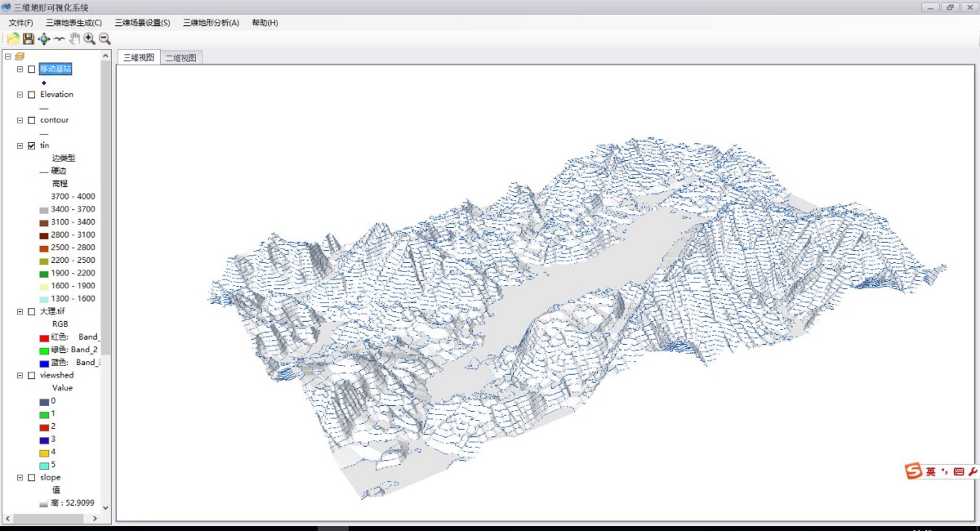Viewport: 980px width, 531px height.
Task: Collapse the tin layer node
Action: [20, 145]
